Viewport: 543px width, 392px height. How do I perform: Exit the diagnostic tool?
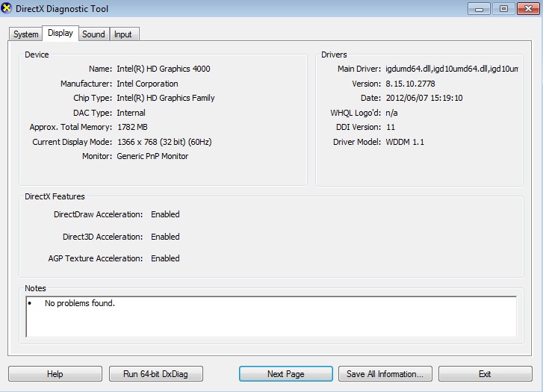tap(485, 374)
